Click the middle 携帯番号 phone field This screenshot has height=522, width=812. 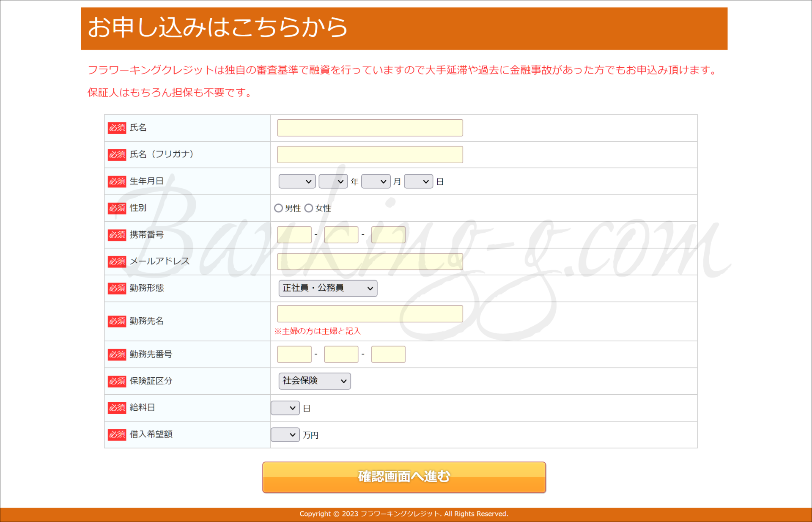pos(341,235)
